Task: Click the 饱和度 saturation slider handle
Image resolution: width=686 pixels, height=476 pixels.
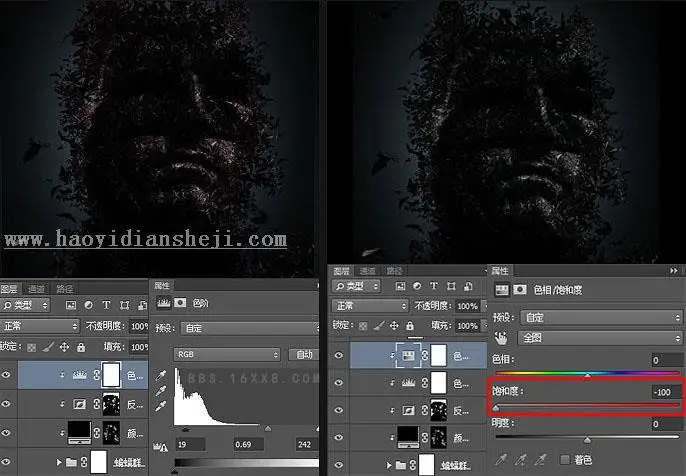Action: (496, 409)
